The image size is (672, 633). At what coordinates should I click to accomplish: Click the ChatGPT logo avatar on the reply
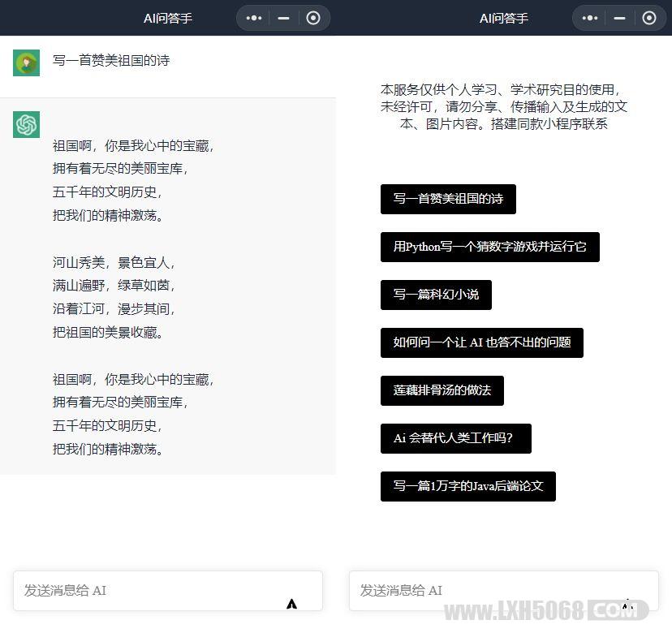(x=26, y=124)
